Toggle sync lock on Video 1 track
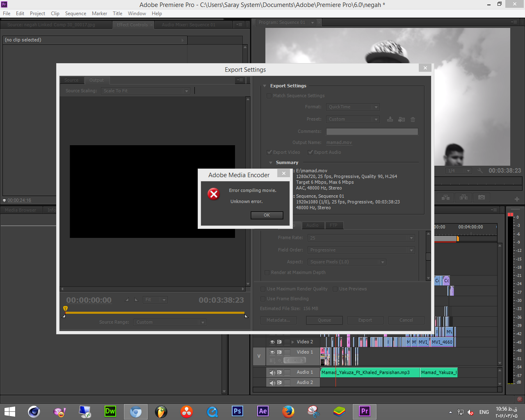This screenshot has width=525, height=420. (279, 352)
